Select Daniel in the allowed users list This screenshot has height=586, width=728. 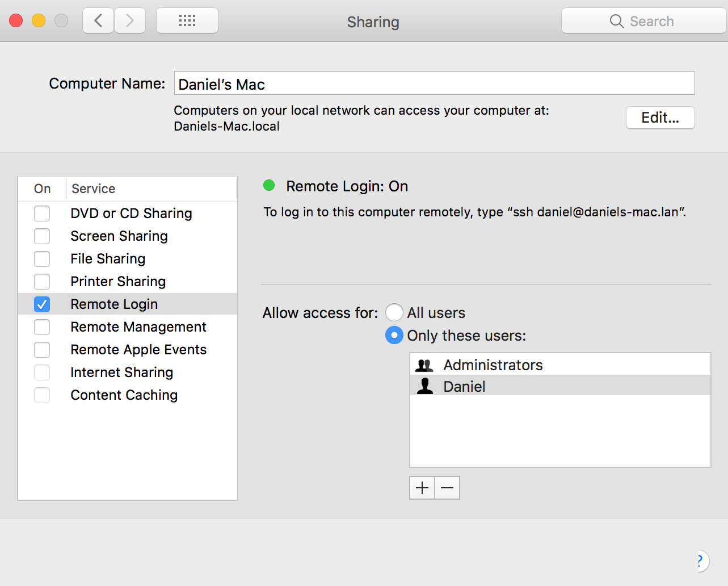(560, 386)
